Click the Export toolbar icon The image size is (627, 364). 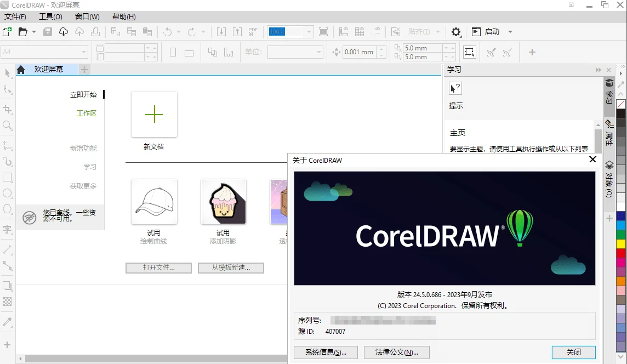click(237, 31)
